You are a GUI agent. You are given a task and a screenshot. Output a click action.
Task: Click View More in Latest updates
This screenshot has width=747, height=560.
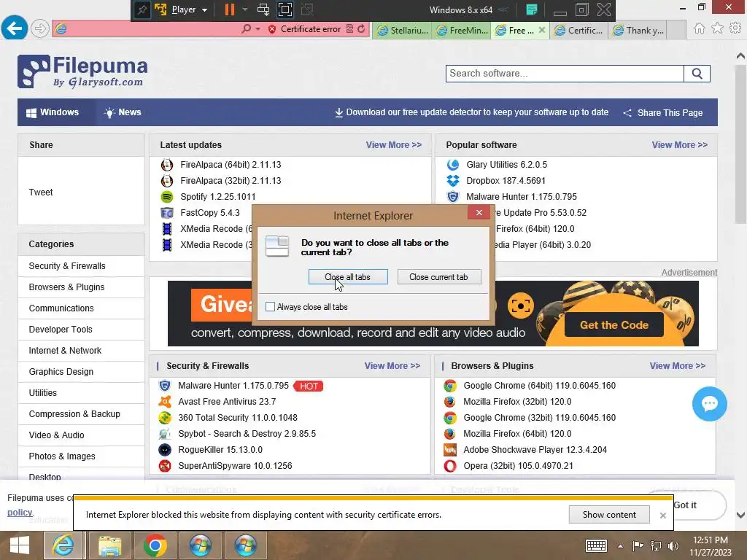[x=393, y=145]
